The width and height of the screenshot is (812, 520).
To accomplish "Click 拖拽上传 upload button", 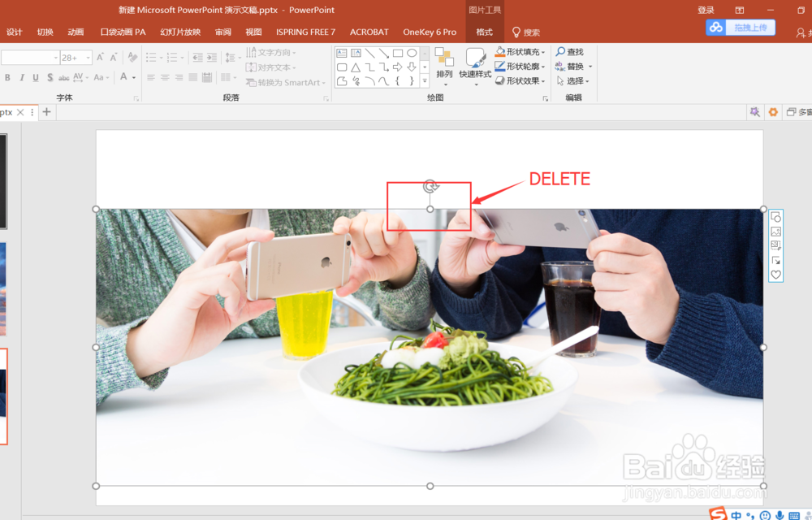I will click(x=741, y=28).
